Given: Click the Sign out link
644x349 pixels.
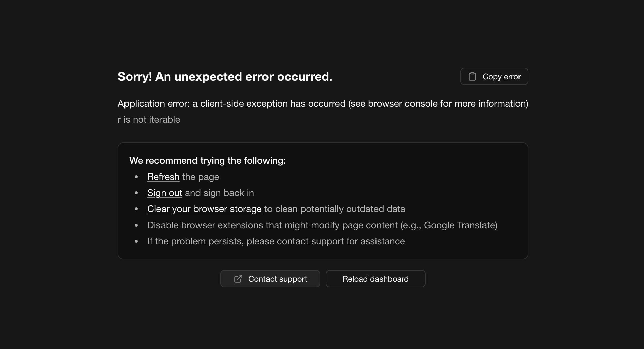Looking at the screenshot, I should point(165,193).
